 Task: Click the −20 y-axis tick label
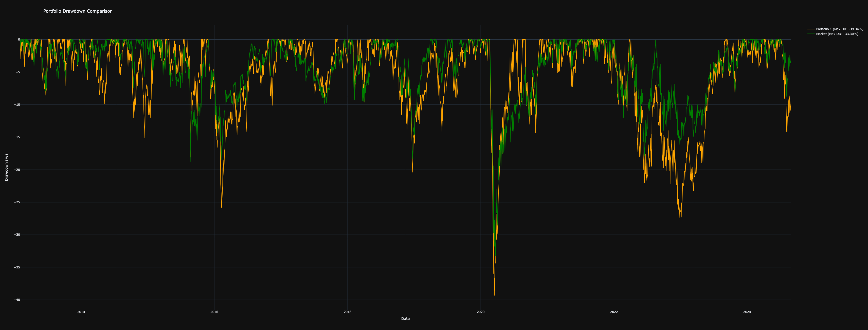click(x=16, y=170)
